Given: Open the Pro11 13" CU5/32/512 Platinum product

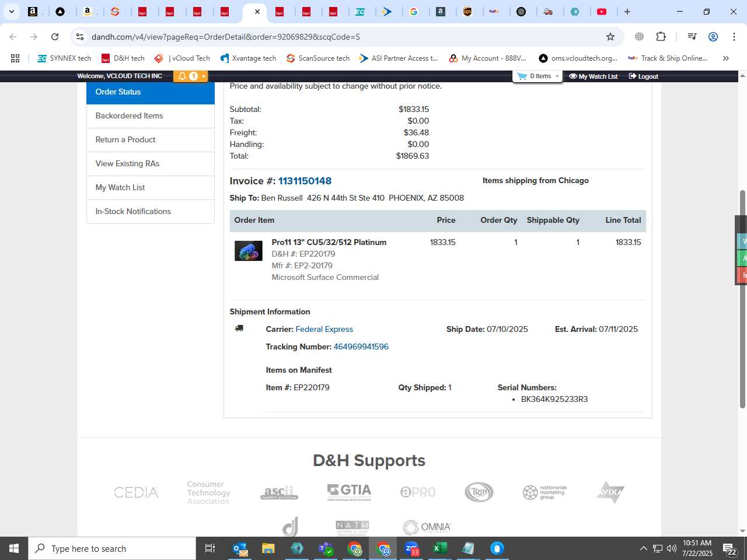Looking at the screenshot, I should pos(329,242).
